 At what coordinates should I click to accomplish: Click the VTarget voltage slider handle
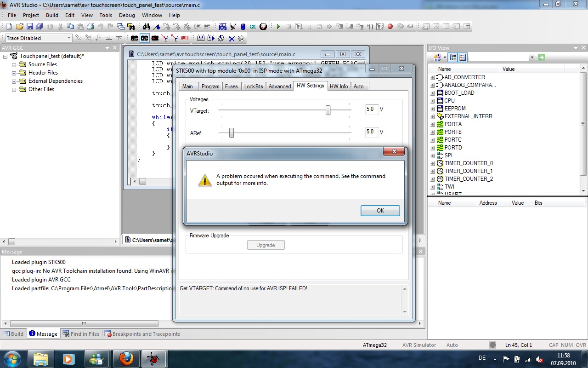click(328, 110)
